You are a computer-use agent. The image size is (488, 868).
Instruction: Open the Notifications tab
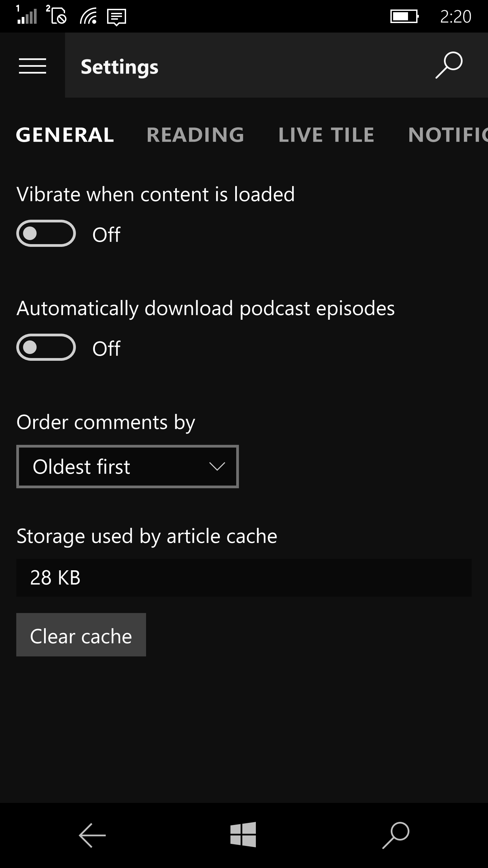pyautogui.click(x=447, y=135)
